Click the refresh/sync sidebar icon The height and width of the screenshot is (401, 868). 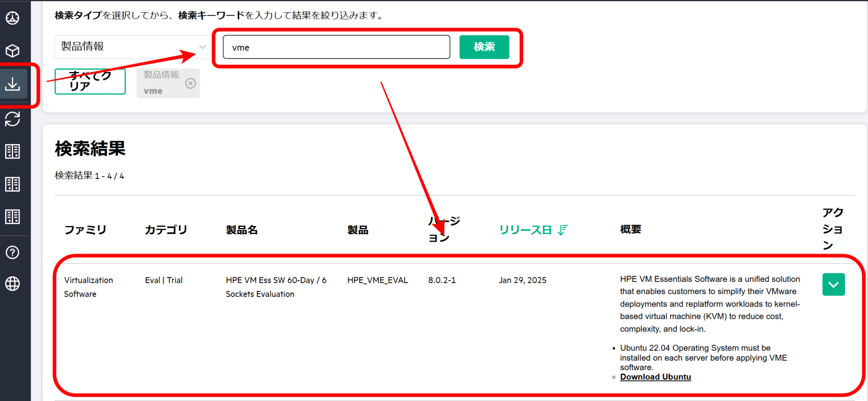[13, 119]
